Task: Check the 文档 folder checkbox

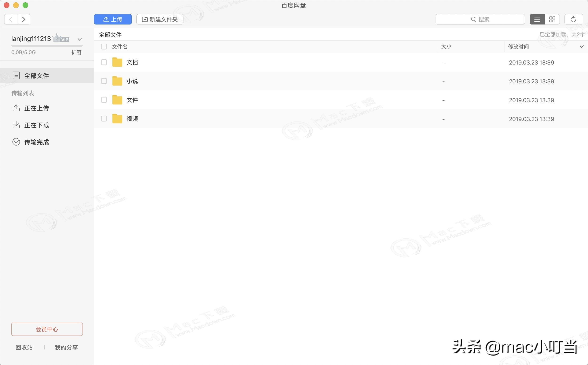Action: point(104,62)
